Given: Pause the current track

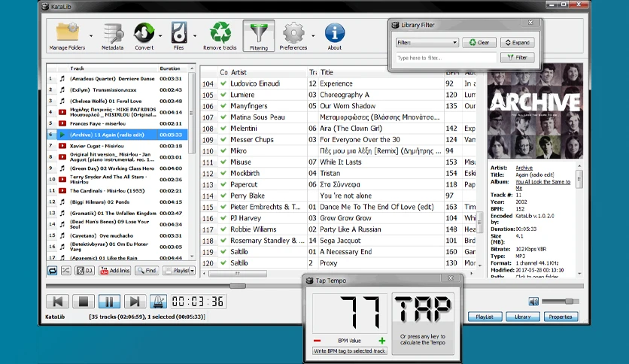Looking at the screenshot, I should (x=109, y=302).
